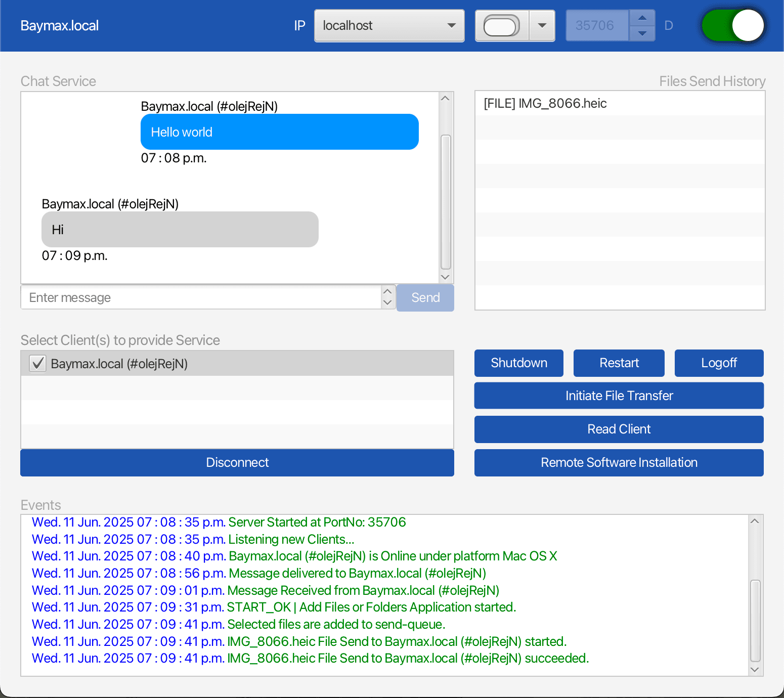
Task: Select the Logoff action
Action: tap(719, 363)
